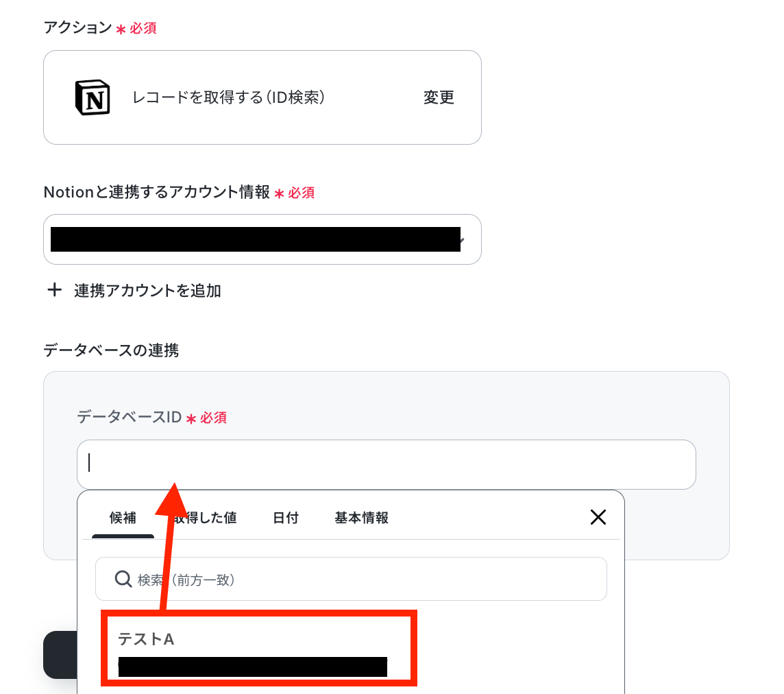
Task: Select the レコードを取得する (ID検索) action text
Action: click(x=228, y=97)
